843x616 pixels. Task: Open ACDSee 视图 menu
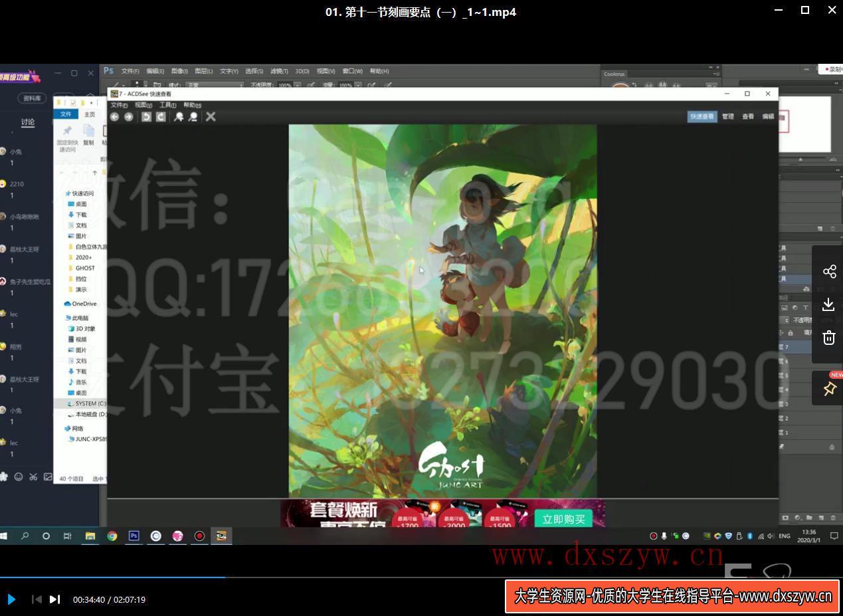[143, 105]
